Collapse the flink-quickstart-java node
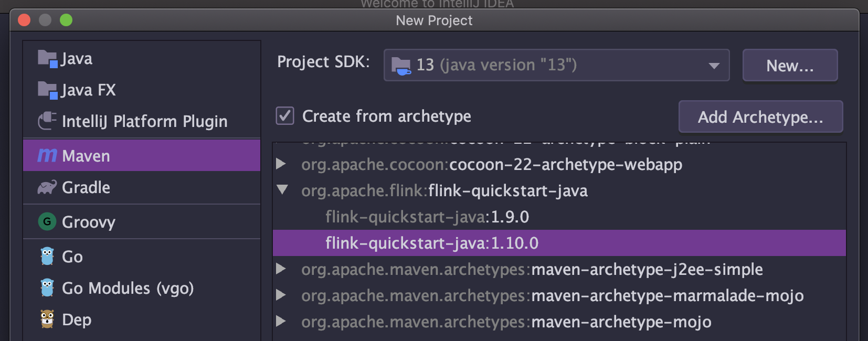The image size is (868, 341). (x=282, y=190)
